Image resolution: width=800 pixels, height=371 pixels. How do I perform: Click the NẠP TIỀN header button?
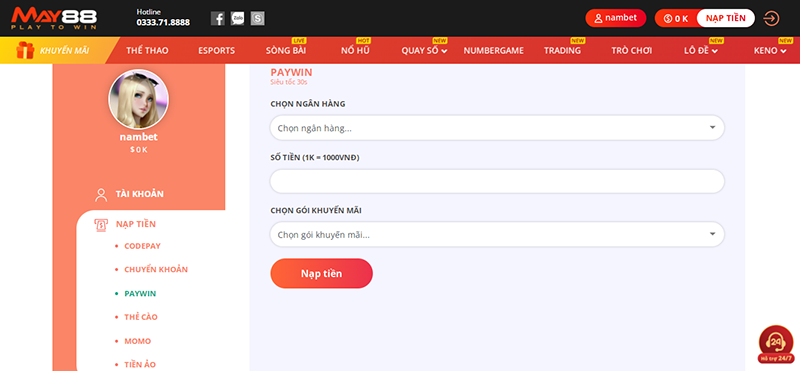point(726,18)
